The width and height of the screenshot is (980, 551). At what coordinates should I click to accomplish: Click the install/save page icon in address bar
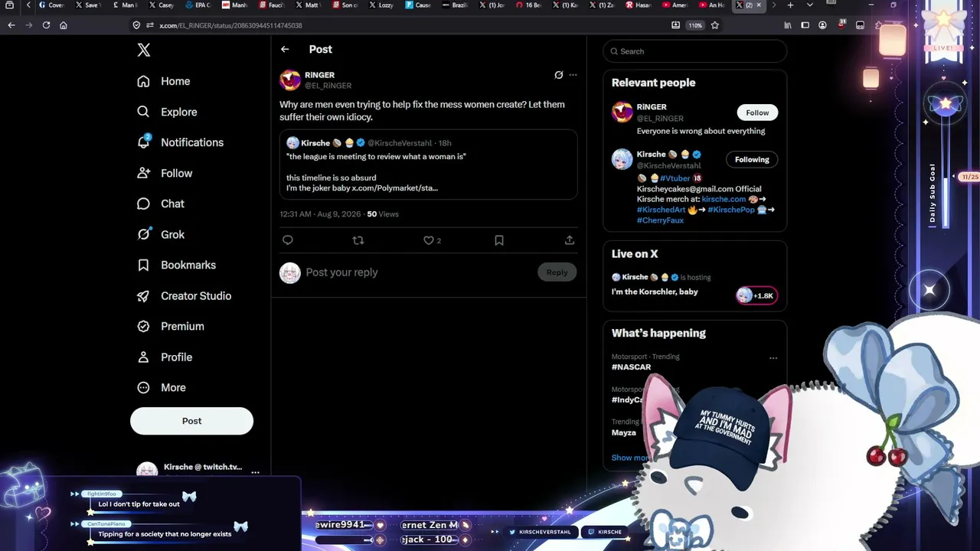coord(675,25)
